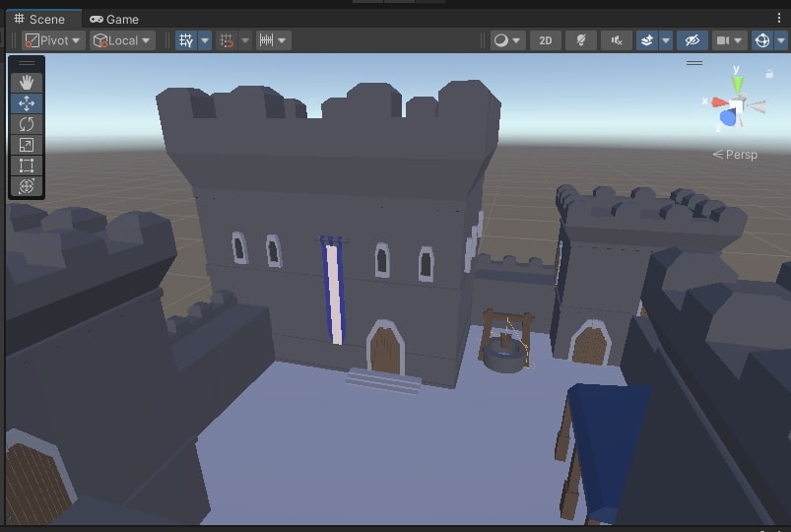Select the Move tool
This screenshot has width=791, height=532.
(27, 103)
